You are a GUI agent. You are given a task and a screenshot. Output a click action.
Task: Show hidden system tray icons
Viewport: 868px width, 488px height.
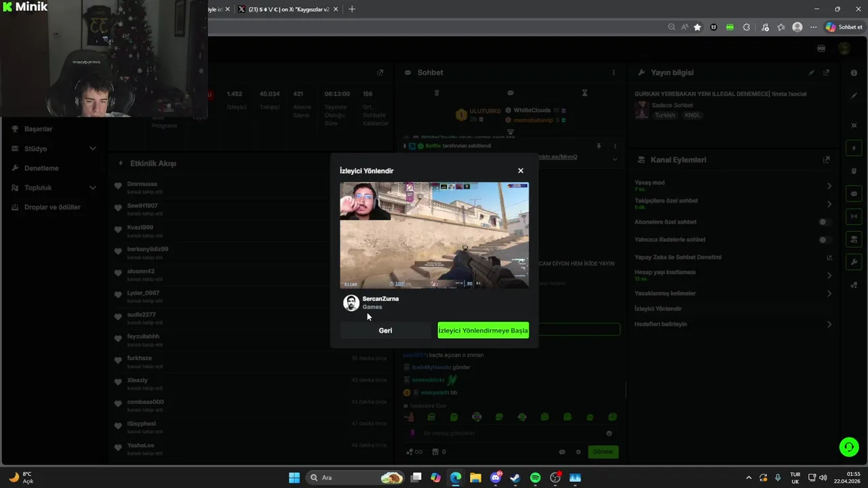point(749,478)
